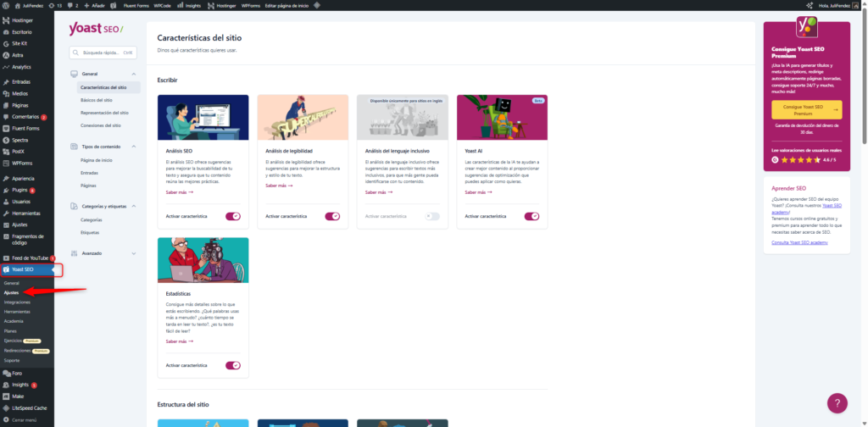Select Conexiones del sitio
The width and height of the screenshot is (868, 427).
tap(101, 125)
